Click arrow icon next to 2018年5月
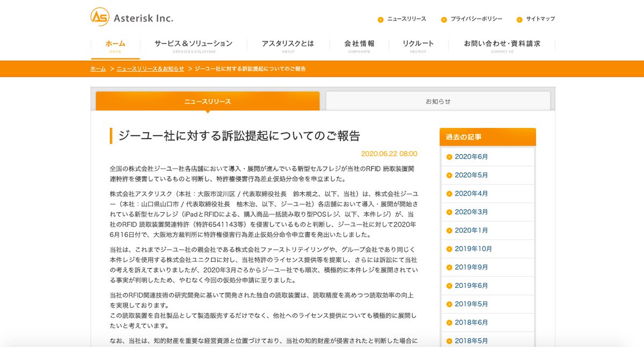The image size is (644, 347). pos(449,341)
